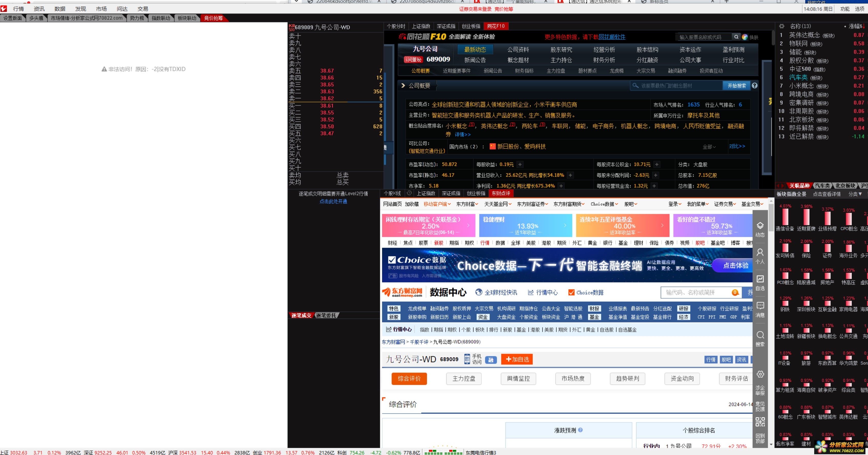This screenshot has height=455, width=868.
Task: Open the 动态 layers icon in sidebar
Action: 760,226
